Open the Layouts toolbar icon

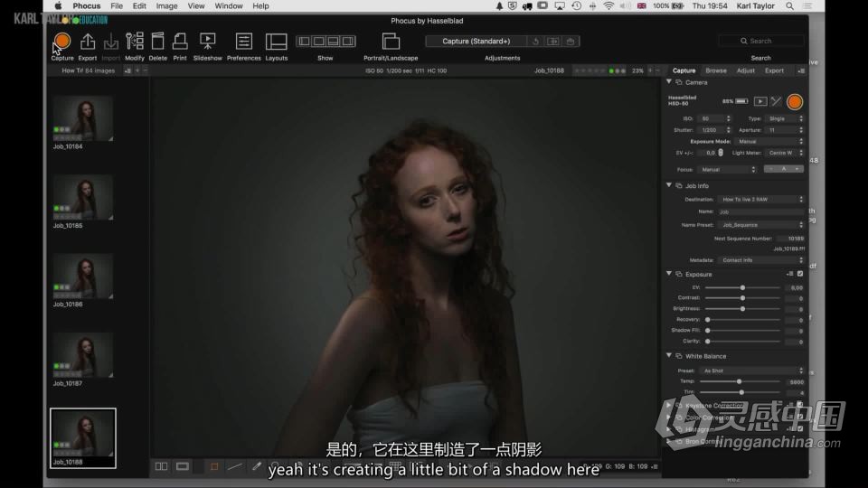(277, 41)
